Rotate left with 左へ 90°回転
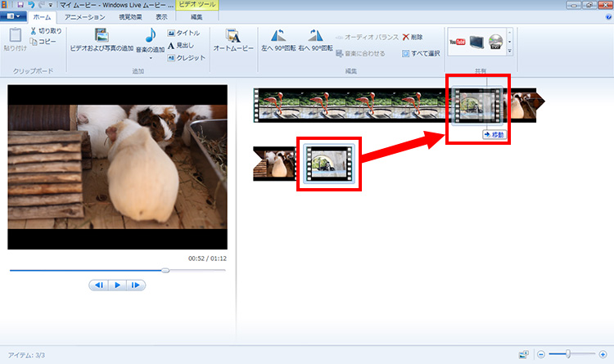The height and width of the screenshot is (364, 614). point(278,40)
